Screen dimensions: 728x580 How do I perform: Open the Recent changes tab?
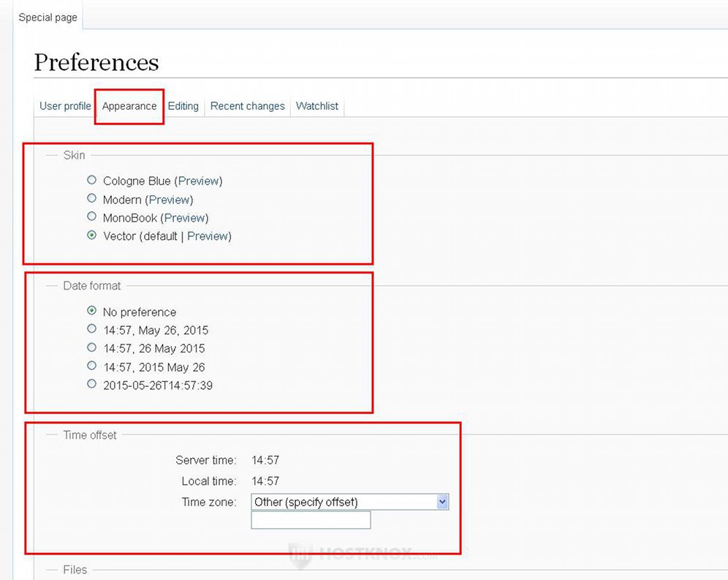pyautogui.click(x=248, y=106)
